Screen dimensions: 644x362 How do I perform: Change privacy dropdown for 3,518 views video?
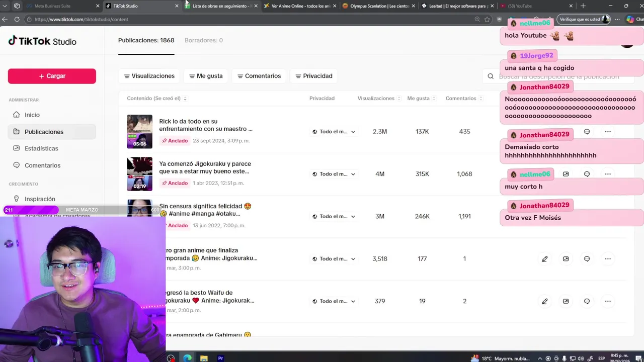point(334,259)
